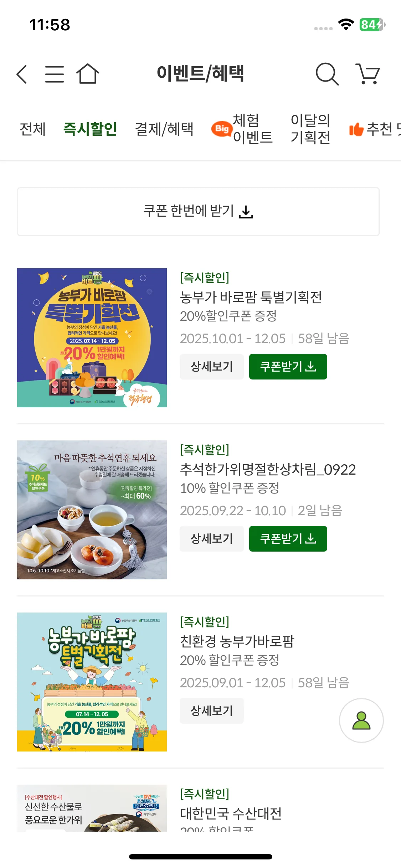Viewport: 401px width, 868px height.
Task: Tap 상세보기 for 친환경 농부가바로팜
Action: point(212,711)
